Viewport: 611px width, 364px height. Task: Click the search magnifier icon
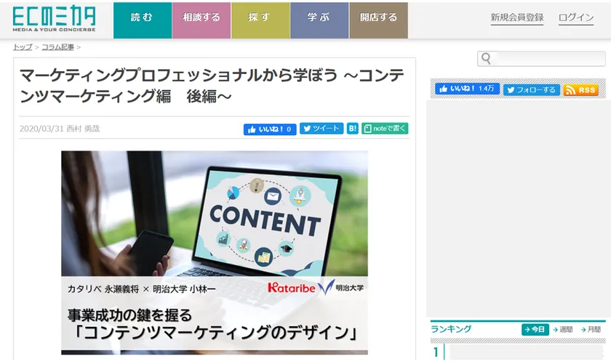tap(486, 59)
